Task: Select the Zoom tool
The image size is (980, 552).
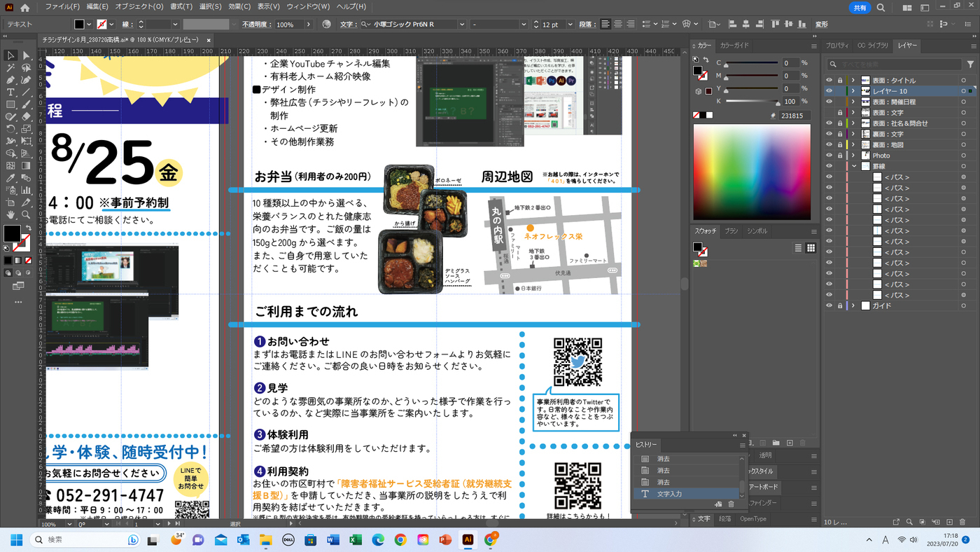Action: (x=27, y=214)
